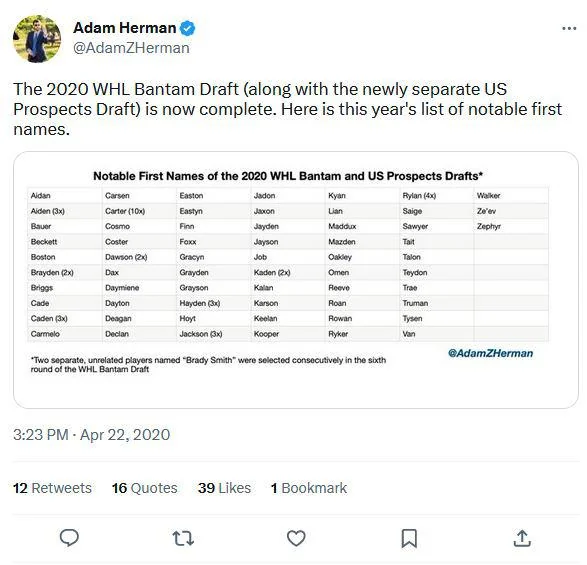Open Adam Herman's profile picture
587x565 pixels.
pos(37,39)
